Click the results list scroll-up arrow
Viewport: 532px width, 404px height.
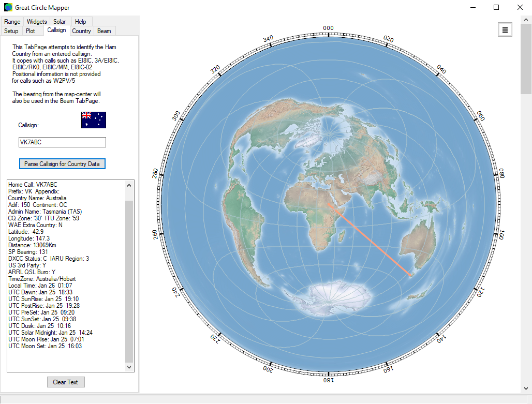pos(129,185)
